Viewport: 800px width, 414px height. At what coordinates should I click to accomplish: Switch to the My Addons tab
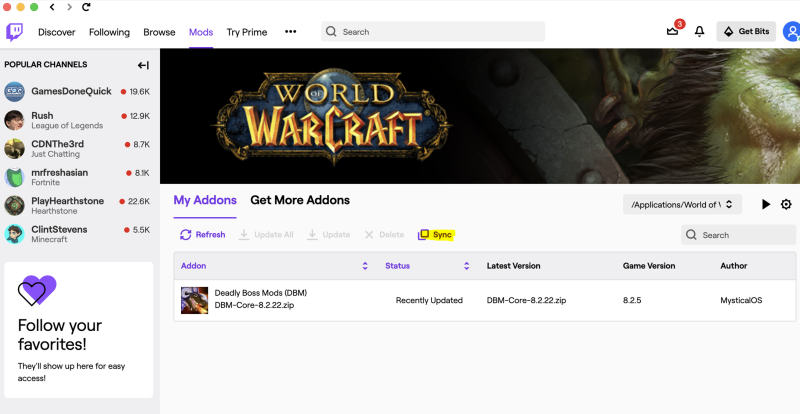point(205,200)
